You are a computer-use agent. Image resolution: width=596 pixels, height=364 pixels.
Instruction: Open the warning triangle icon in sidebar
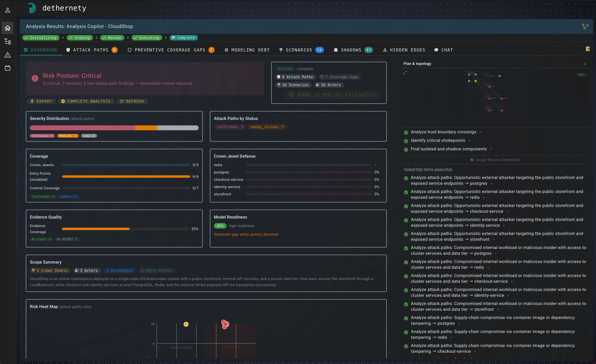coord(7,55)
